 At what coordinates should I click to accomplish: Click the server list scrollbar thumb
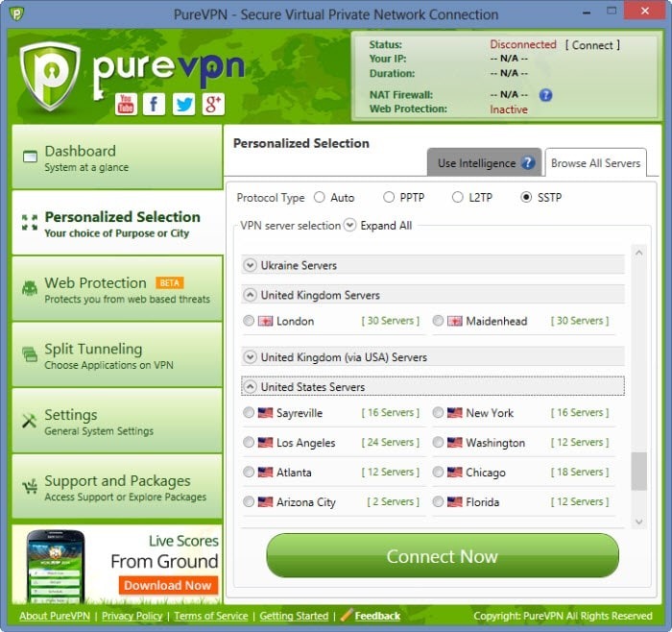point(638,471)
